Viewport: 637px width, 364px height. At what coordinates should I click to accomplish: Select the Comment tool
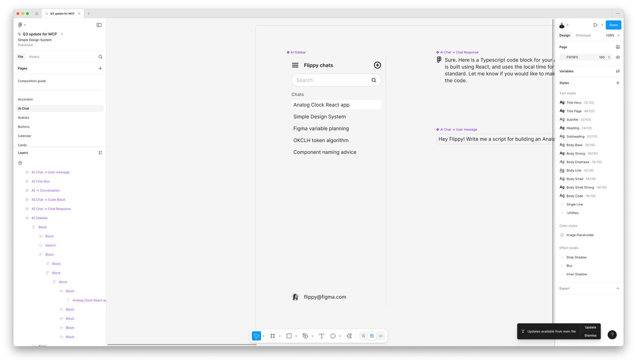[333, 336]
